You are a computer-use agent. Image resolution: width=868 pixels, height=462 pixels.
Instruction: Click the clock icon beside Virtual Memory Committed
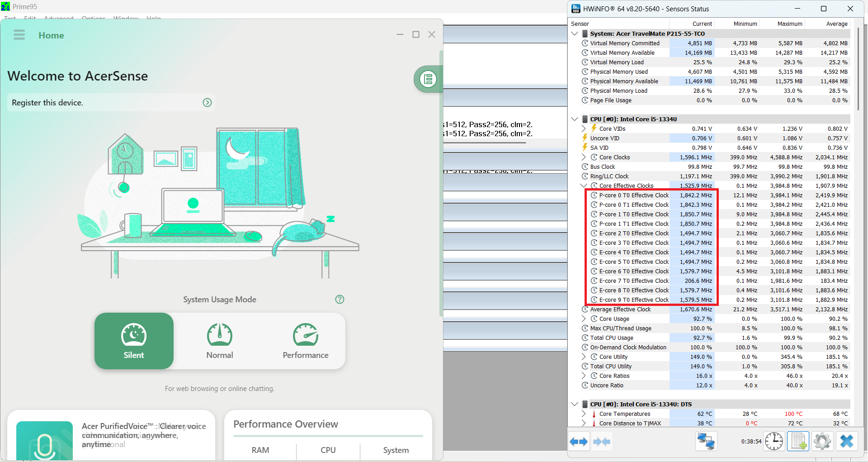click(585, 43)
